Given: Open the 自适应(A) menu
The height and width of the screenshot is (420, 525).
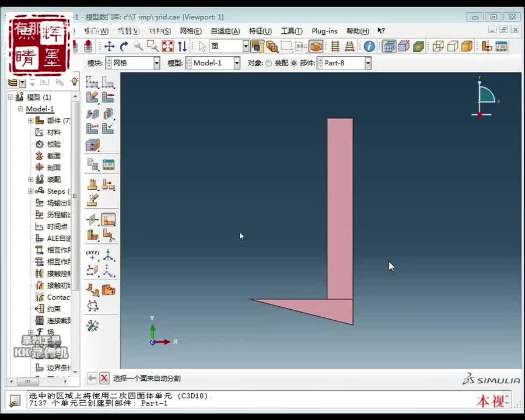Looking at the screenshot, I should (225, 31).
